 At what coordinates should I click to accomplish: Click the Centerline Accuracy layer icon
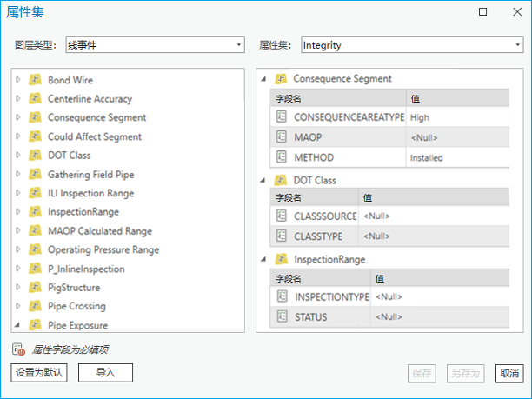(35, 98)
